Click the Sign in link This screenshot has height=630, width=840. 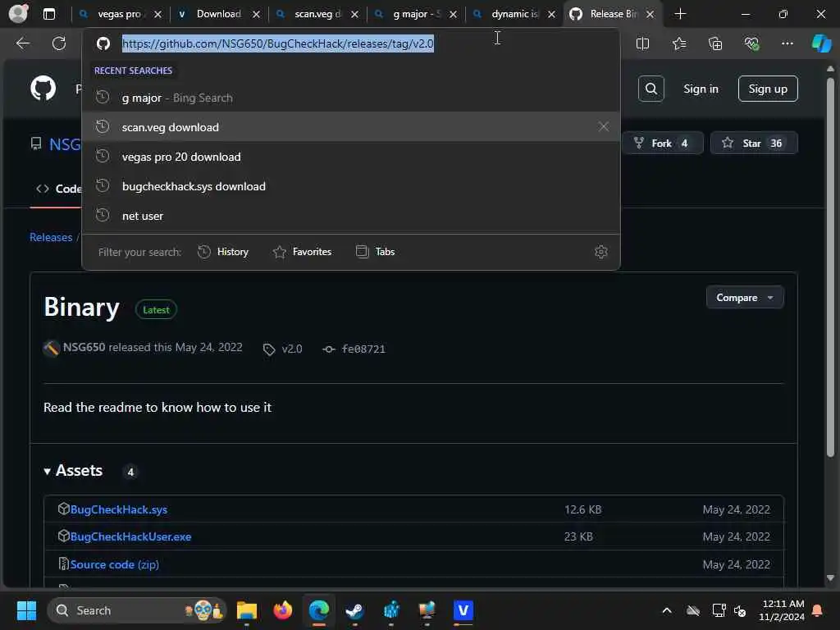pos(701,89)
